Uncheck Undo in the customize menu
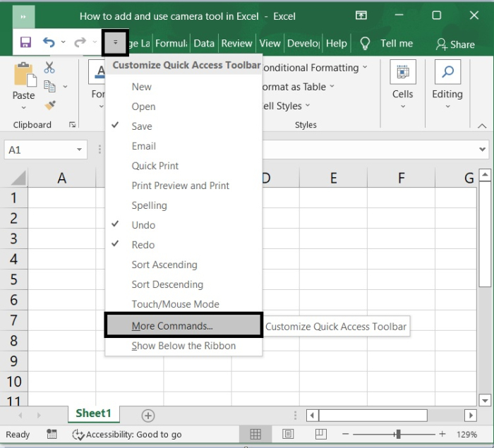Image resolution: width=494 pixels, height=448 pixels. coord(143,225)
